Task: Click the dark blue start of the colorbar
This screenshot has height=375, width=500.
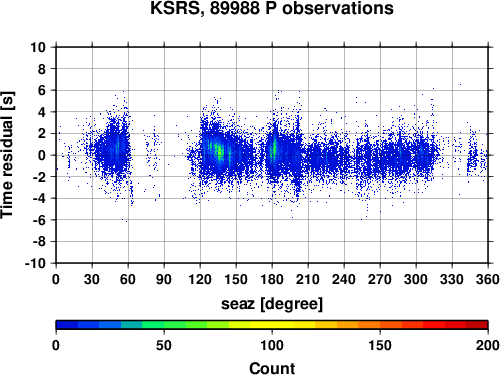Action: 67,325
